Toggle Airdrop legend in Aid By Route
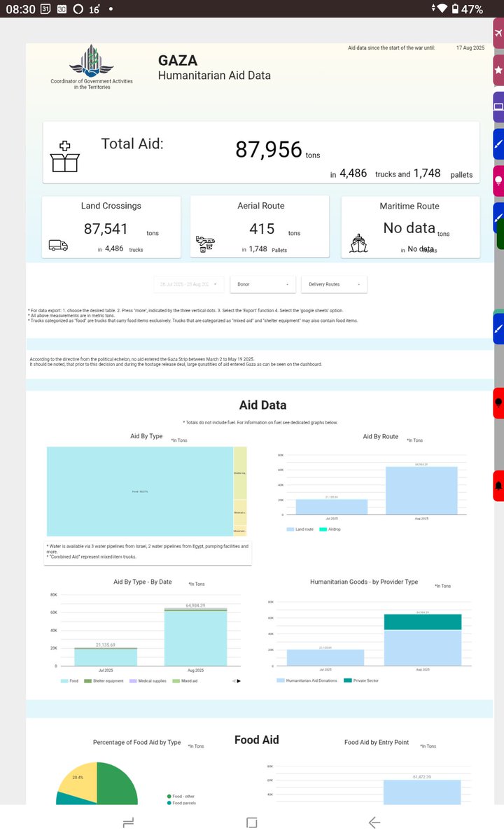This screenshot has height=840, width=504. click(330, 529)
